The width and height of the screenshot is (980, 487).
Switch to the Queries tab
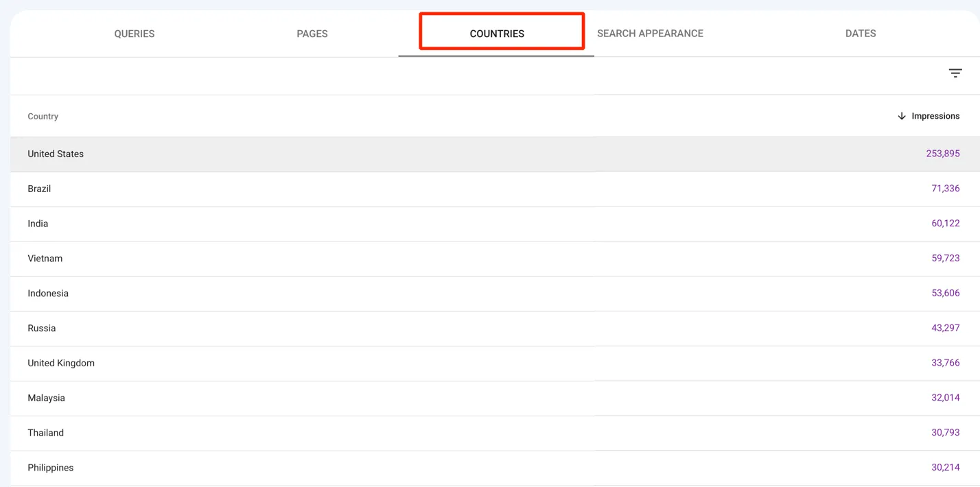135,34
